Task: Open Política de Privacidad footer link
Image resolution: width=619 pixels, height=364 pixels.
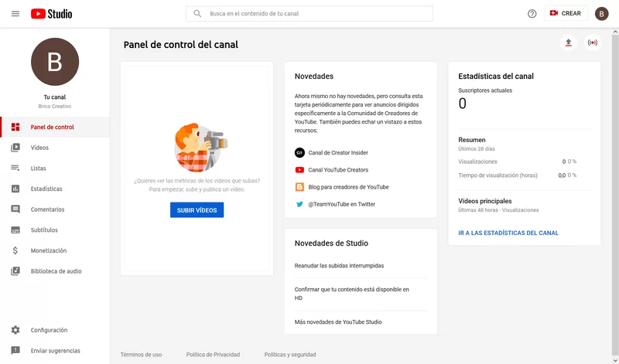Action: [x=213, y=355]
